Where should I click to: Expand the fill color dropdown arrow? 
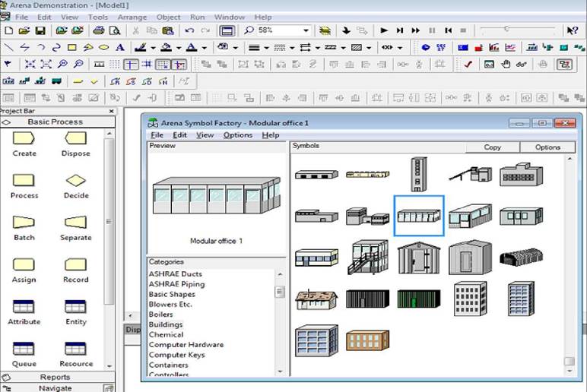[179, 48]
